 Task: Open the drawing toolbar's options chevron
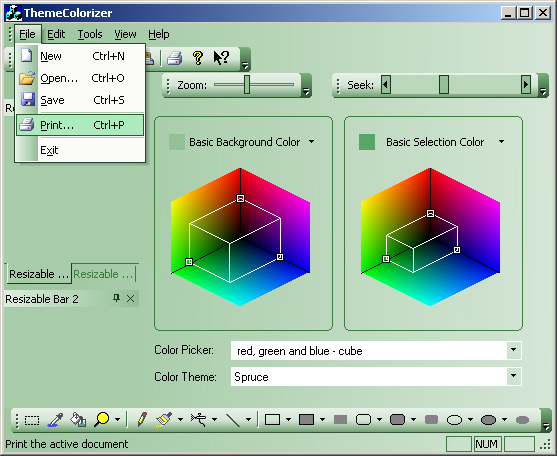[x=545, y=421]
